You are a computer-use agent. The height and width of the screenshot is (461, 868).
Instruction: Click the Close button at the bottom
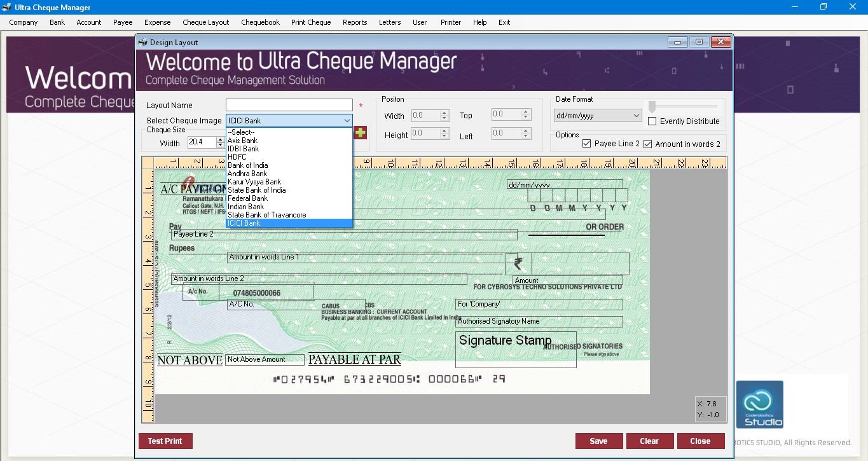tap(700, 441)
